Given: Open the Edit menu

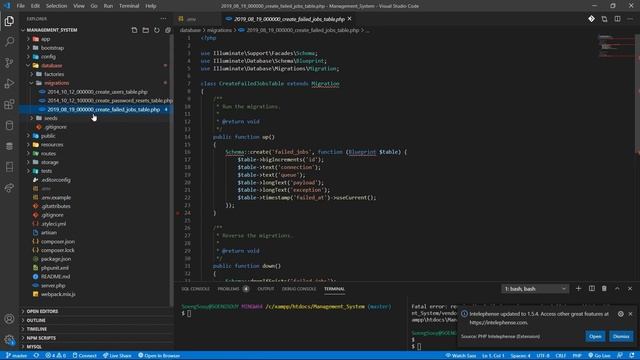Looking at the screenshot, I should pos(36,6).
